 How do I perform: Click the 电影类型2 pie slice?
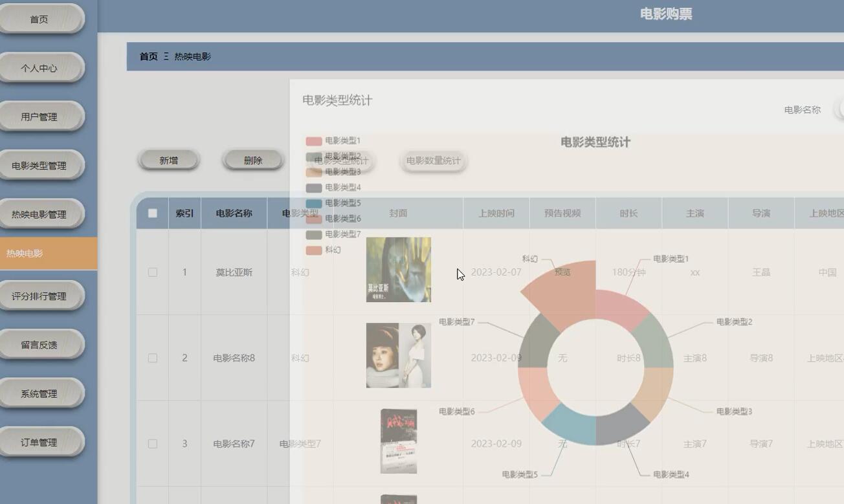(654, 343)
